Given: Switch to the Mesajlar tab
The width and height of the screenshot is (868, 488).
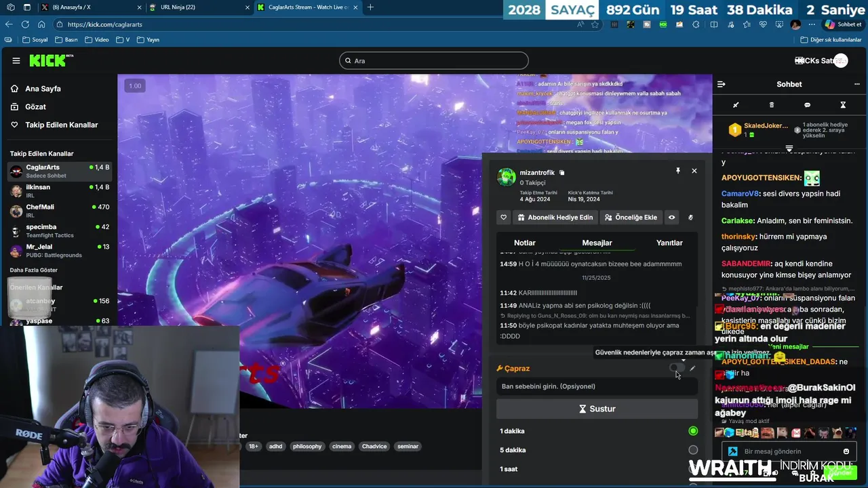Looking at the screenshot, I should [597, 243].
